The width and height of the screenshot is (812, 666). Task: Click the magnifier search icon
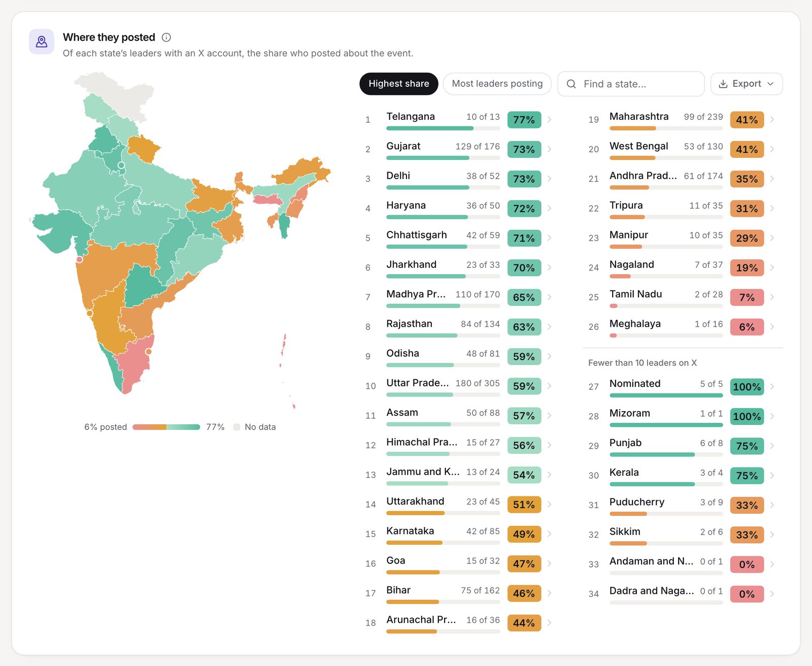pos(571,84)
